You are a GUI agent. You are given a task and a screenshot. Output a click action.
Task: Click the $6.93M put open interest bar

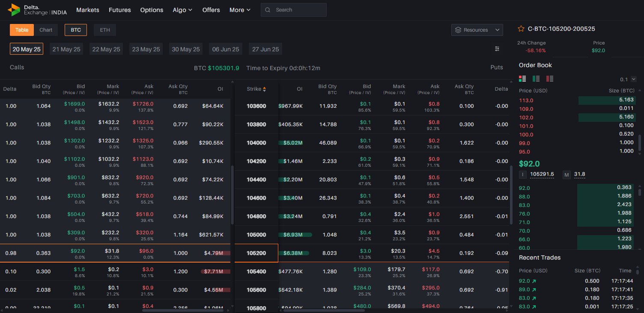tap(295, 235)
